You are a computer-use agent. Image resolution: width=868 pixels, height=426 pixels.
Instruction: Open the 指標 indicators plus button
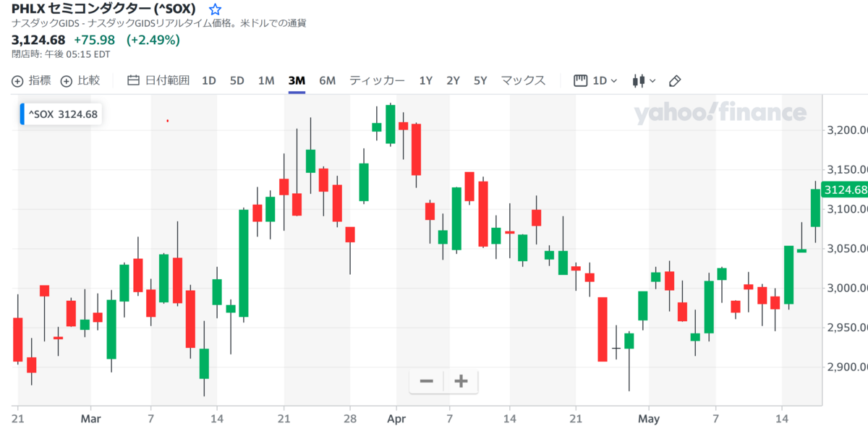coord(31,80)
